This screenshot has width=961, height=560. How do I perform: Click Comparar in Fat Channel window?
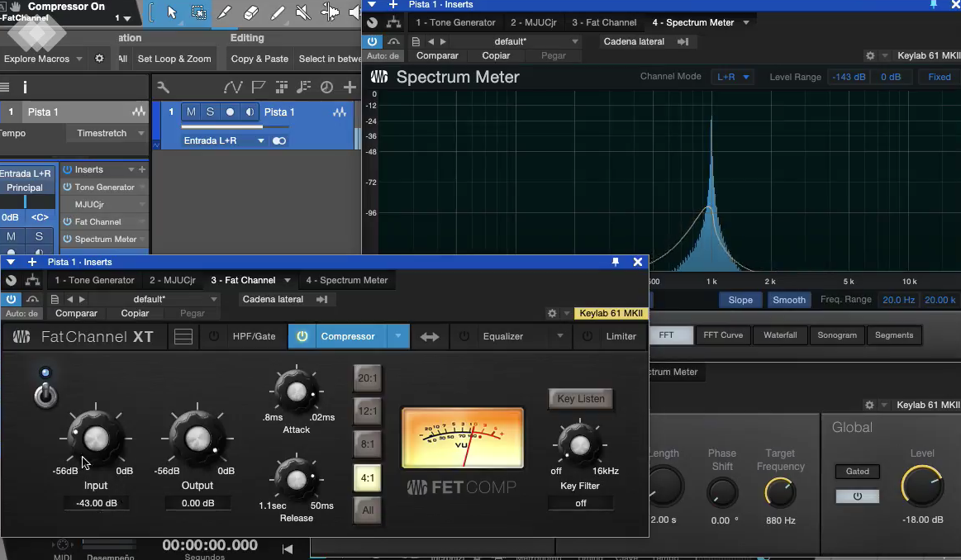(77, 314)
